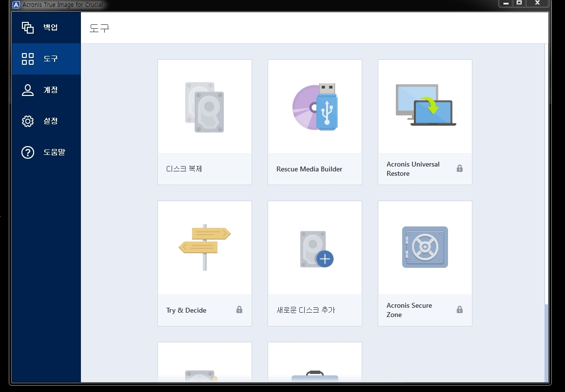Screen dimensions: 565x392
Task: Select the 새로운 디스크 추가 label
Action: click(306, 310)
